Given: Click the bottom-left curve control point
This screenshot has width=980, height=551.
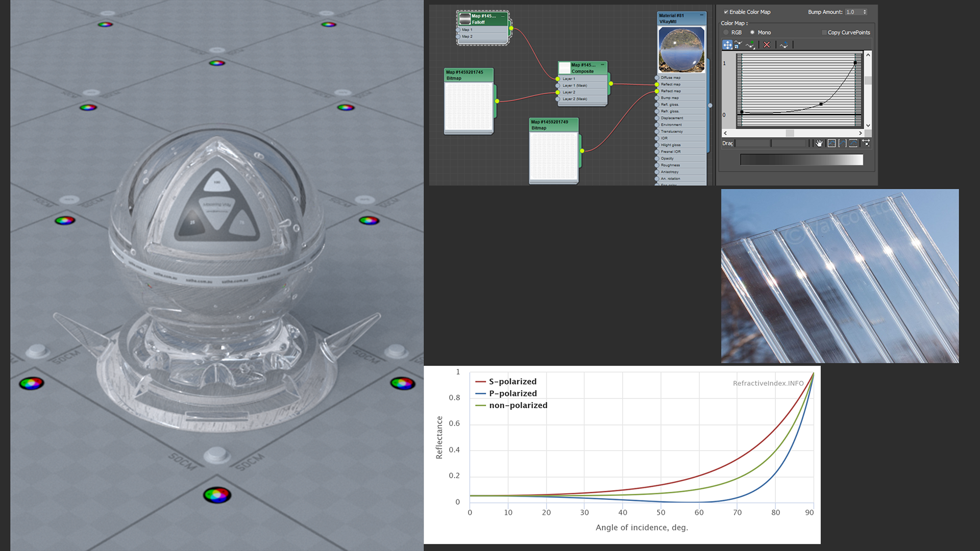Looking at the screenshot, I should tap(742, 112).
